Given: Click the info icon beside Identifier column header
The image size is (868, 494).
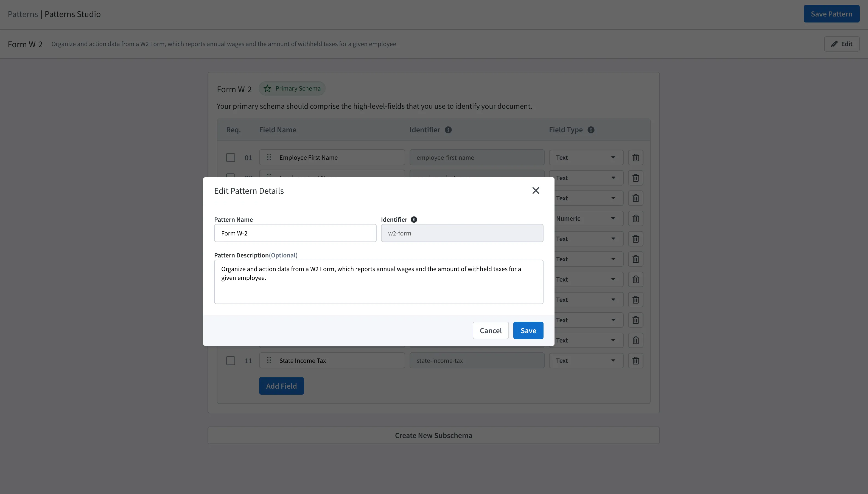Looking at the screenshot, I should [x=448, y=130].
